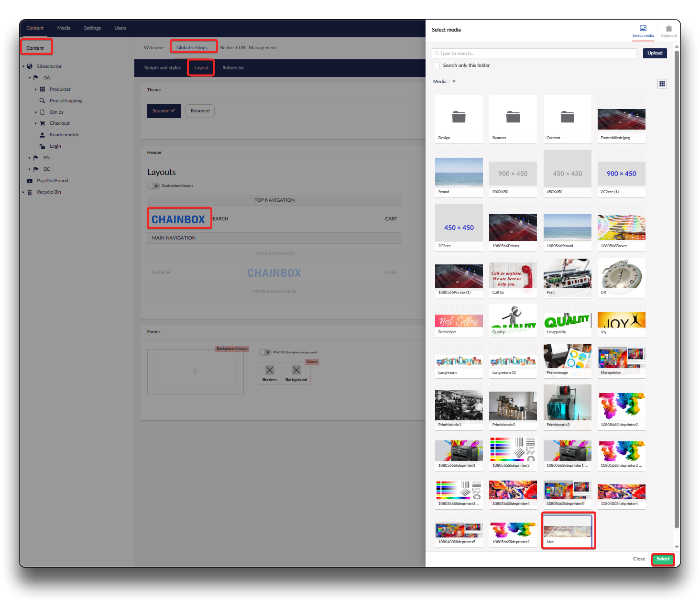
Task: Click the plus icon beside Media breadcrumb
Action: [x=454, y=81]
